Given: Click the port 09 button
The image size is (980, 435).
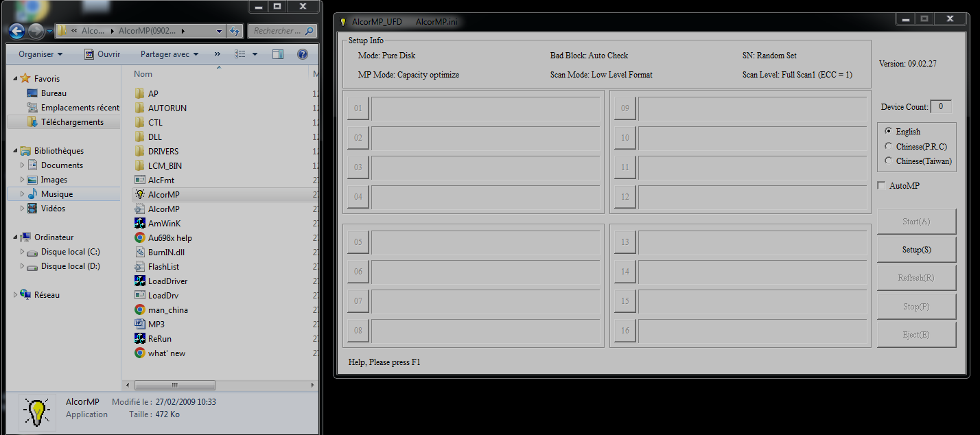Looking at the screenshot, I should [625, 108].
